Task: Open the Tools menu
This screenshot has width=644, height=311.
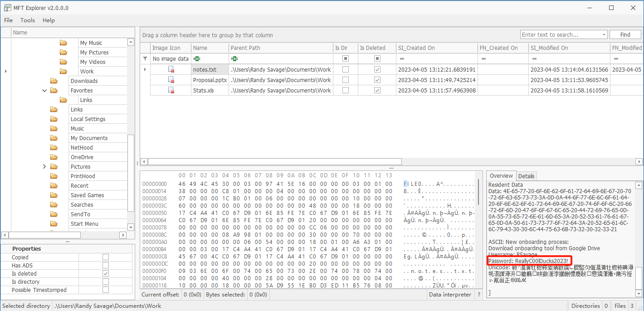Action: tap(28, 20)
